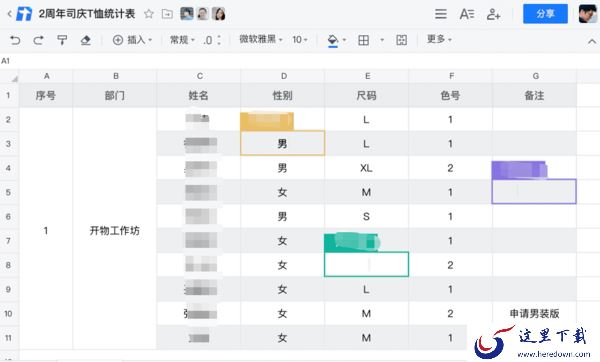Select the 开物工作坊 merged cell
The image size is (600, 362).
[115, 229]
